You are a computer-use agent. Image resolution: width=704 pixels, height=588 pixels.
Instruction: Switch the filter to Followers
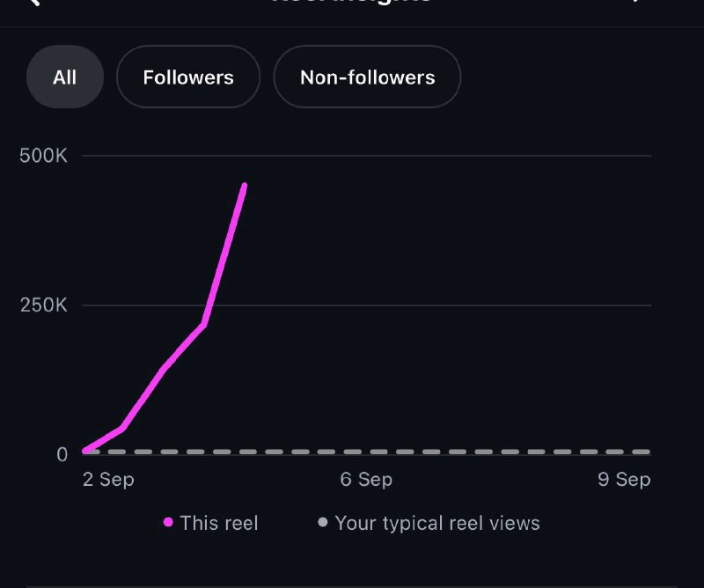click(x=188, y=77)
